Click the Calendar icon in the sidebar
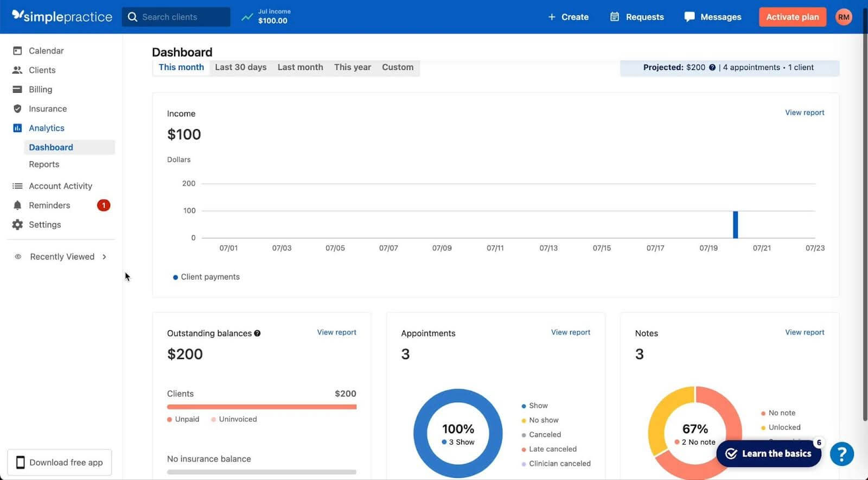The height and width of the screenshot is (480, 868). 17,50
